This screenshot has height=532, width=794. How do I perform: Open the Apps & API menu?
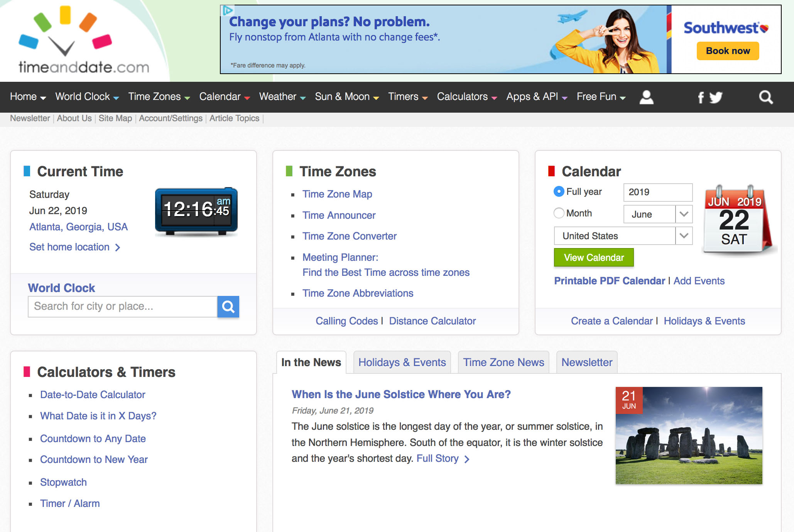(x=537, y=97)
